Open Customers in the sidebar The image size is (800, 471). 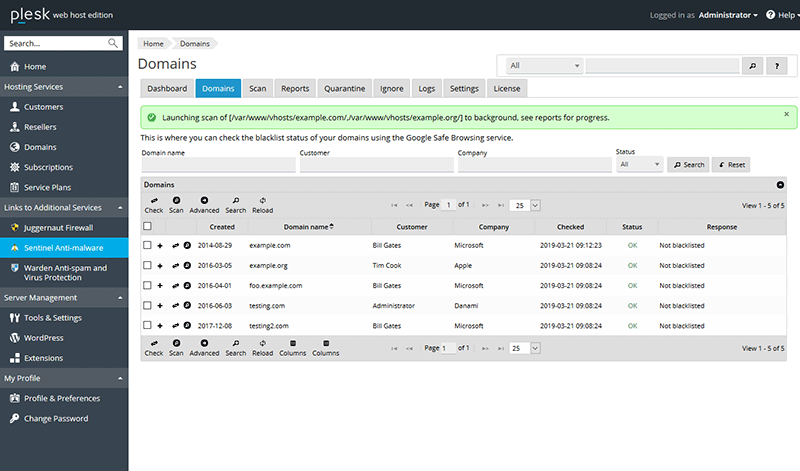(x=43, y=107)
